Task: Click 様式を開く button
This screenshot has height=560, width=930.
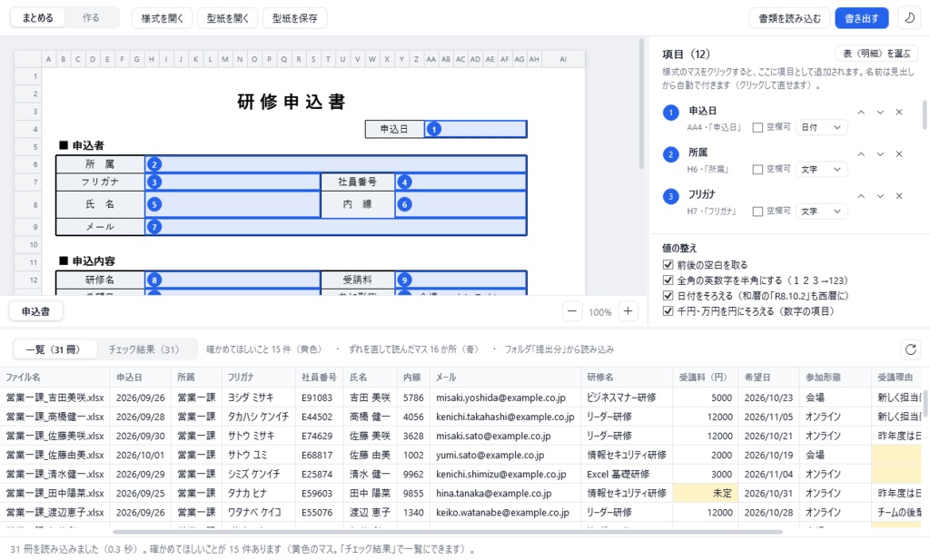Action: 162,18
